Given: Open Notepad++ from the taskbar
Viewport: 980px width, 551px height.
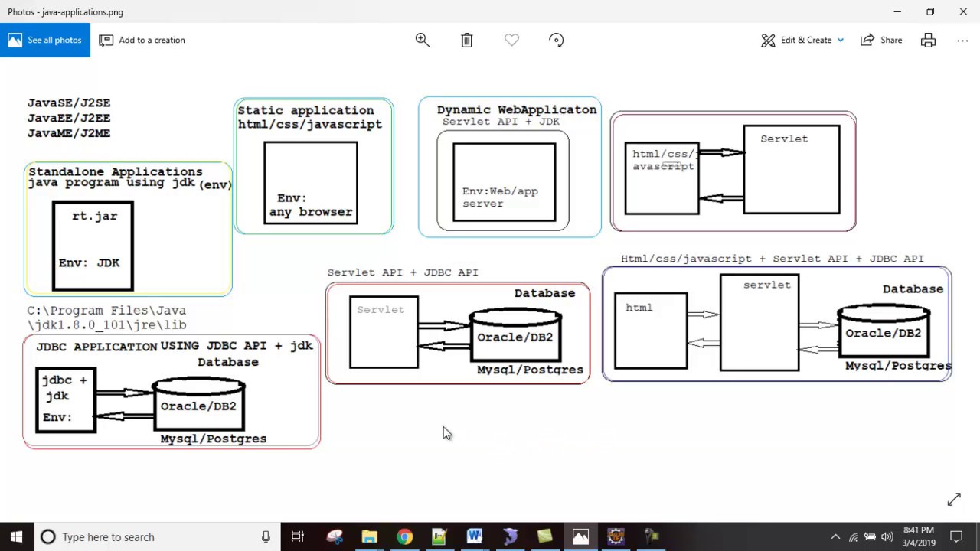Looking at the screenshot, I should click(439, 536).
